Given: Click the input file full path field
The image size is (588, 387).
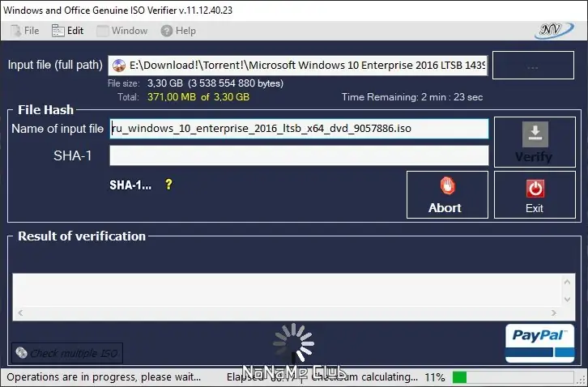Looking at the screenshot, I should pyautogui.click(x=298, y=66).
